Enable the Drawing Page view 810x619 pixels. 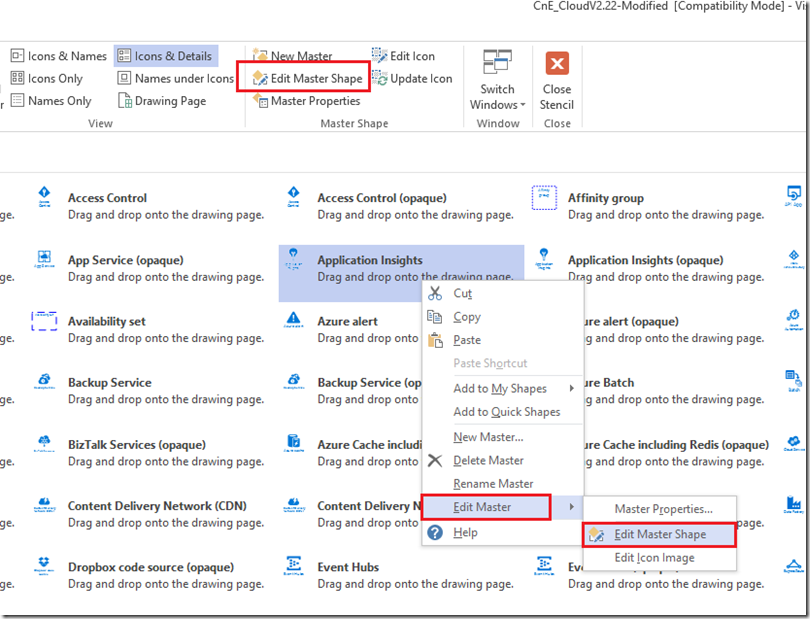pyautogui.click(x=162, y=101)
